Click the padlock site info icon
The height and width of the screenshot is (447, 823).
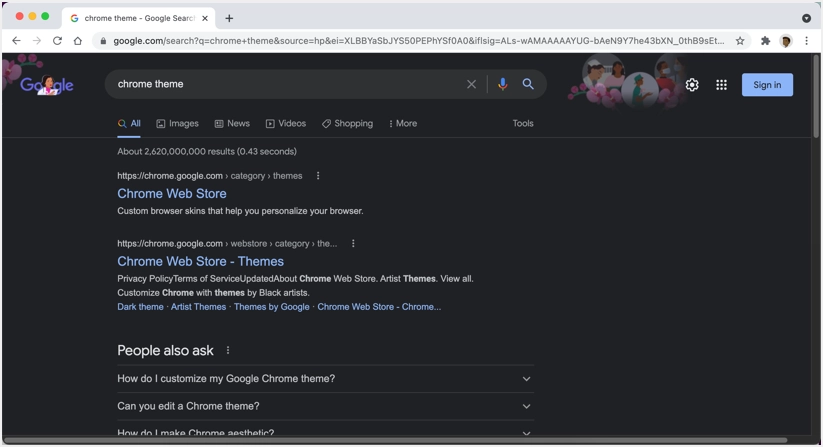pyautogui.click(x=103, y=41)
